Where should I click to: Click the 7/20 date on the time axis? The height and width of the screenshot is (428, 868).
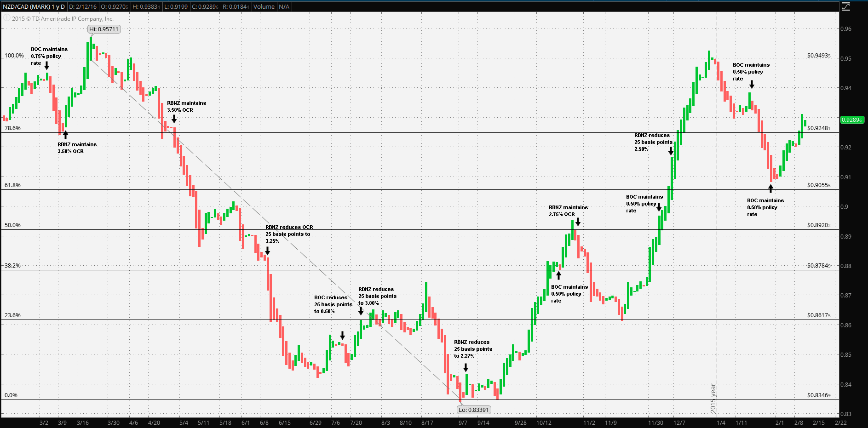356,423
